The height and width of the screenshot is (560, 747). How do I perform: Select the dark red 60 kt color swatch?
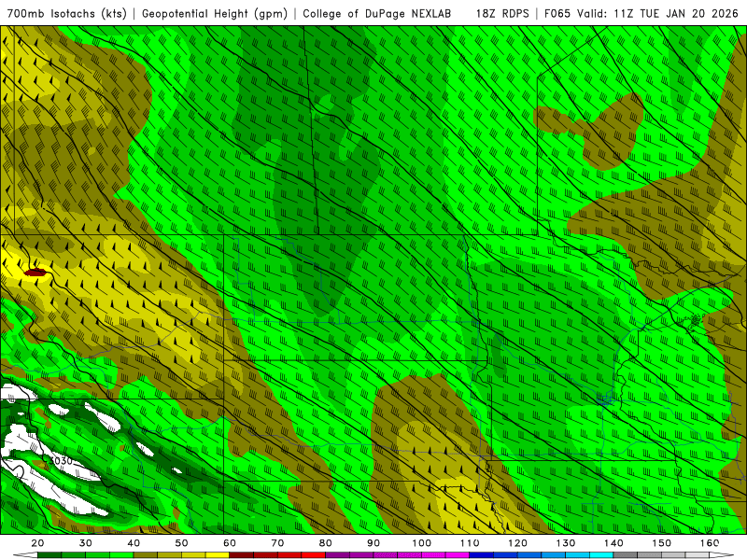click(x=242, y=555)
